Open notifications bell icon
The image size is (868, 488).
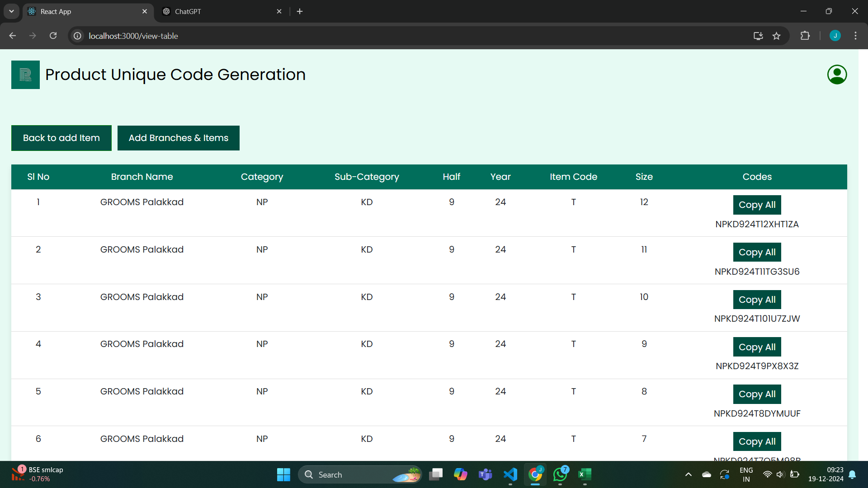point(852,474)
